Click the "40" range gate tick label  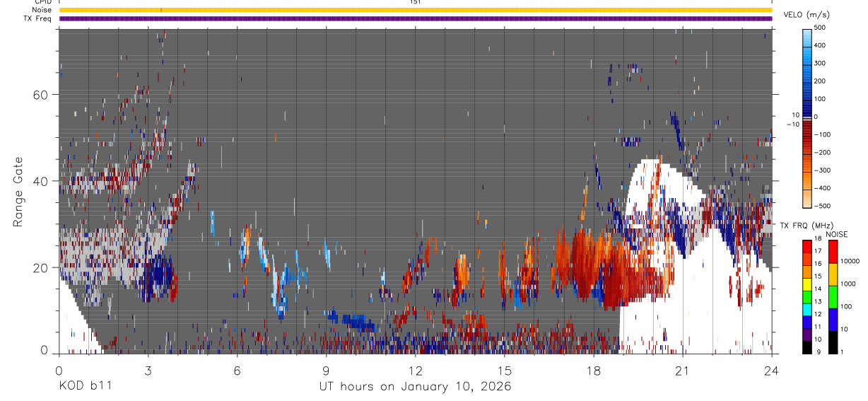point(40,181)
